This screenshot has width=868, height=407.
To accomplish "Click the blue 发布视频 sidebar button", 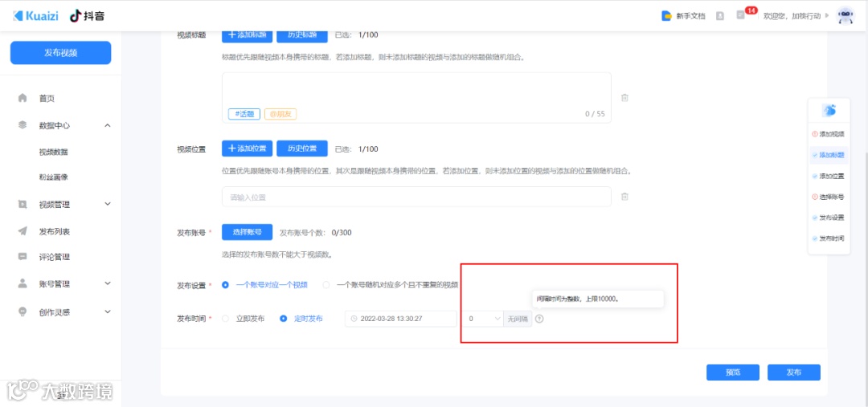I will point(61,53).
